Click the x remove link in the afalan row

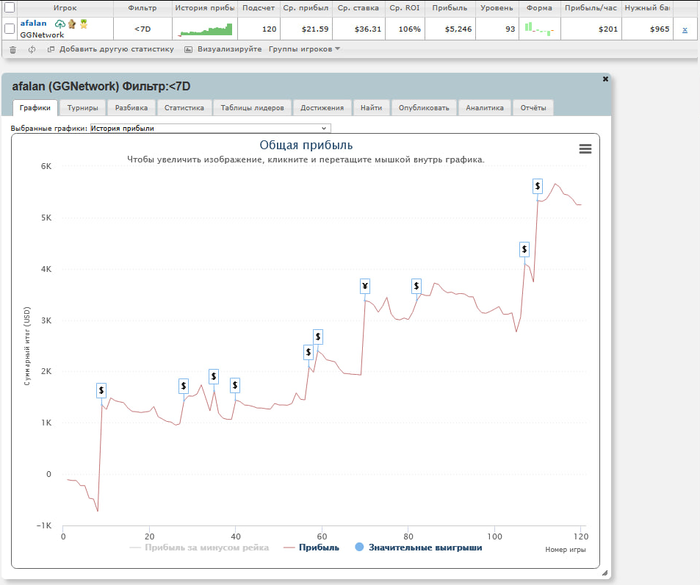[x=685, y=30]
